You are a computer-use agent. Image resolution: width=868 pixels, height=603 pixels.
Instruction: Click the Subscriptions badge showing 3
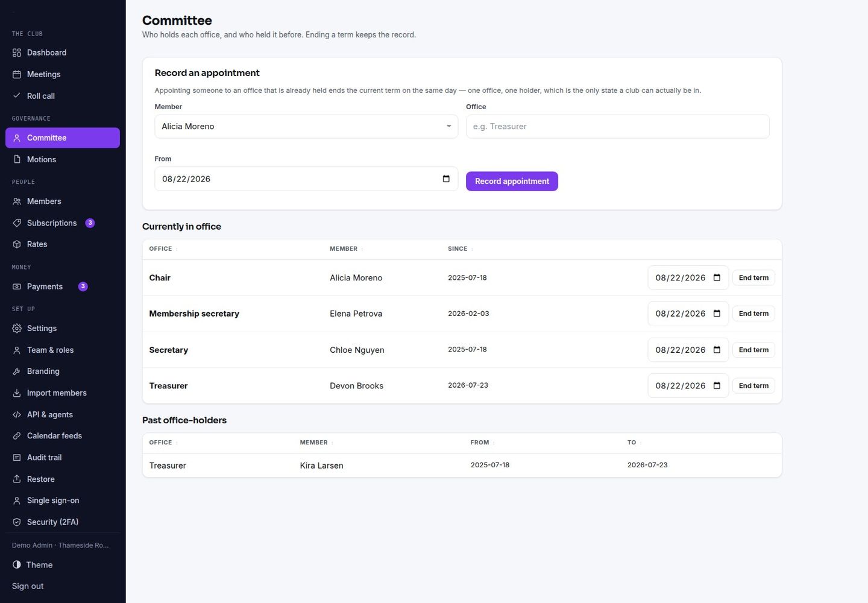[x=90, y=223]
